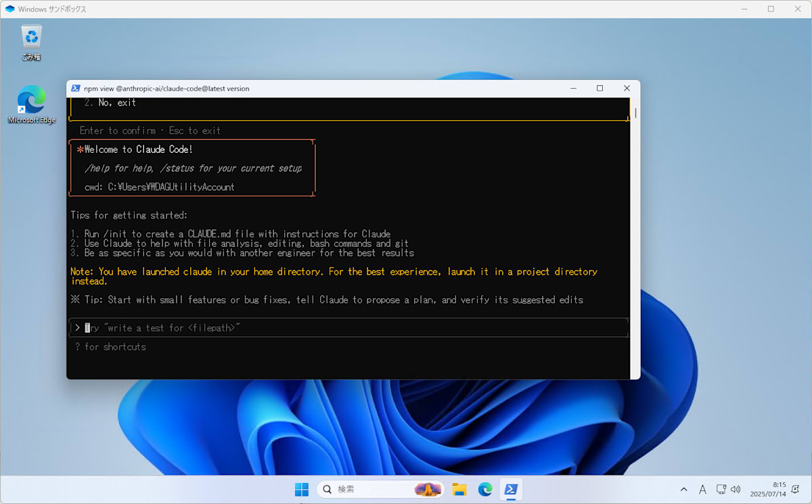Show hidden system tray icons chevron

pos(683,489)
